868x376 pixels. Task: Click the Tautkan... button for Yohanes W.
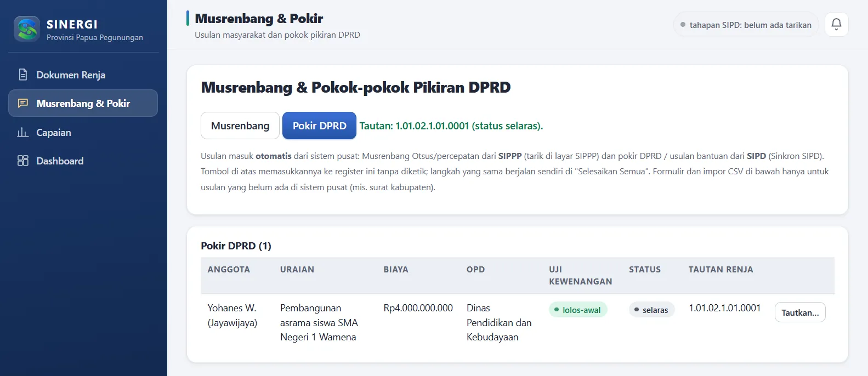(800, 312)
